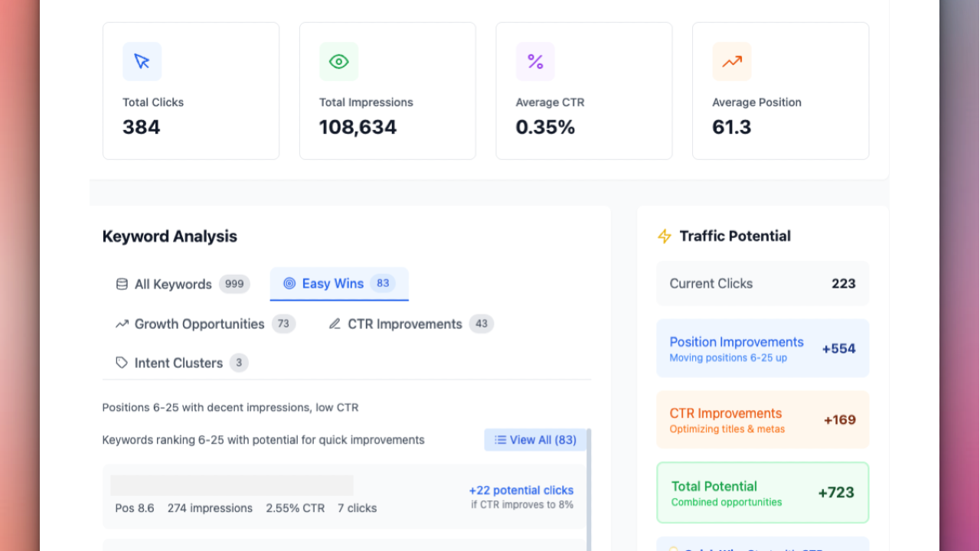Click the tag icon beside Intent Clusters

[122, 363]
